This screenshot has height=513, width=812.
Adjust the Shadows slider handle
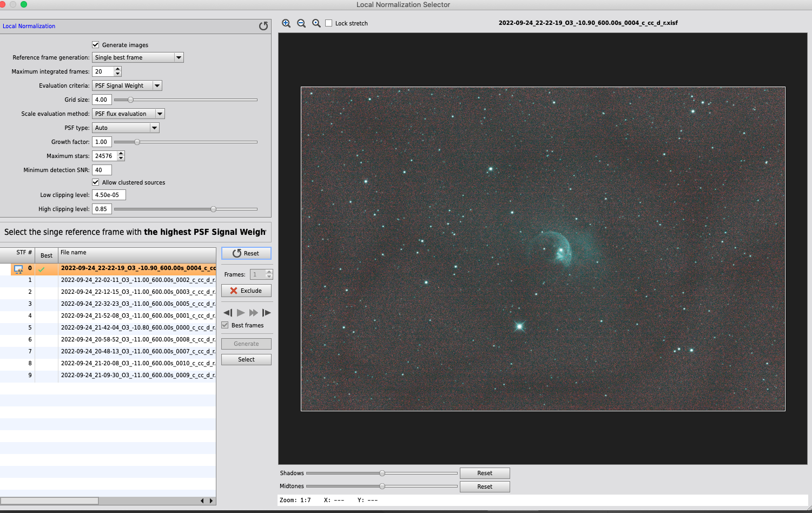[382, 473]
